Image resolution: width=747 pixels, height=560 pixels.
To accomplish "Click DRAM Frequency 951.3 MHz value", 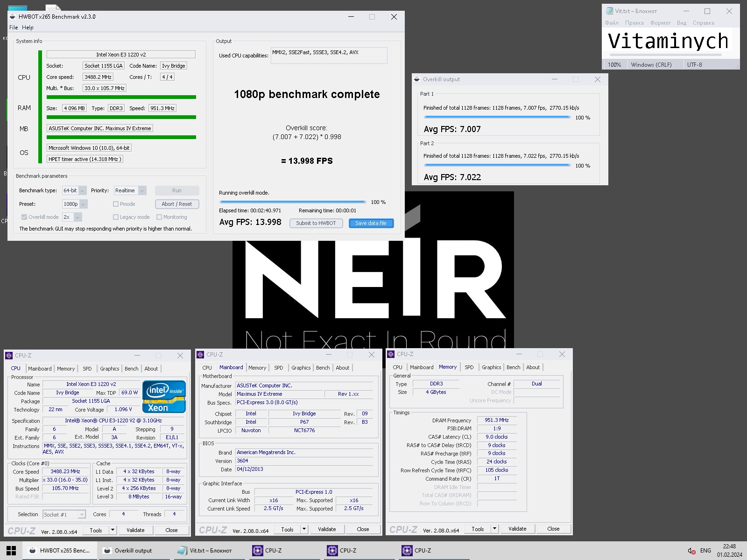I will point(497,420).
